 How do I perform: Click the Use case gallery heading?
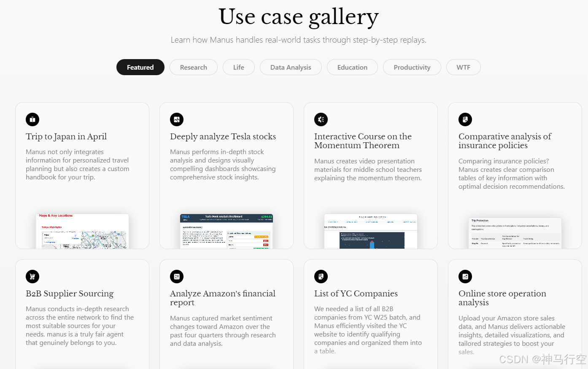click(299, 17)
